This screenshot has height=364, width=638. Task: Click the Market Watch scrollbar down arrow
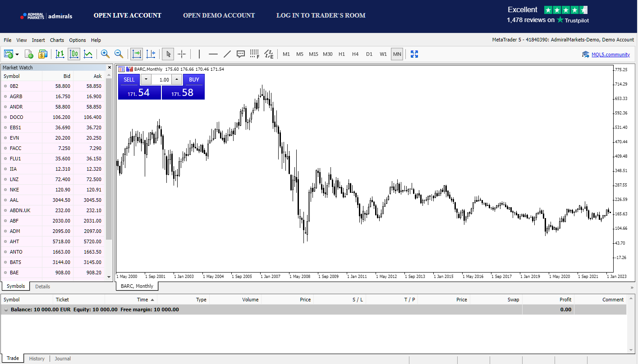click(x=109, y=276)
